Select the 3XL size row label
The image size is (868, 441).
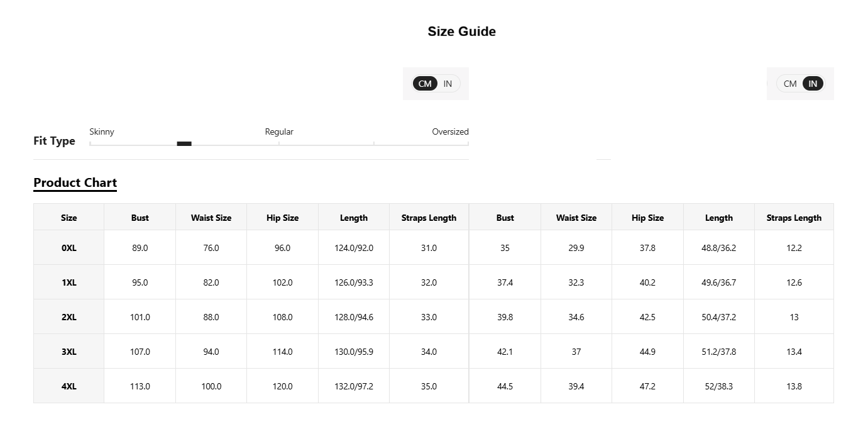tap(69, 352)
